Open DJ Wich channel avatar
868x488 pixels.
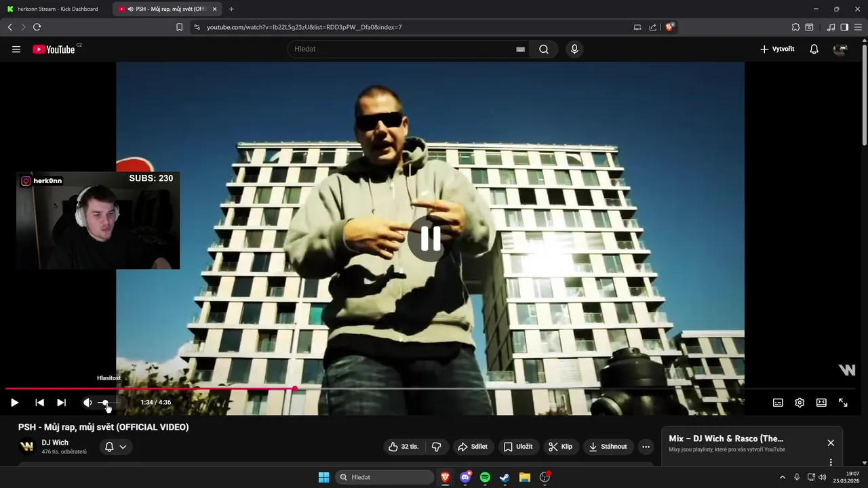(x=26, y=447)
